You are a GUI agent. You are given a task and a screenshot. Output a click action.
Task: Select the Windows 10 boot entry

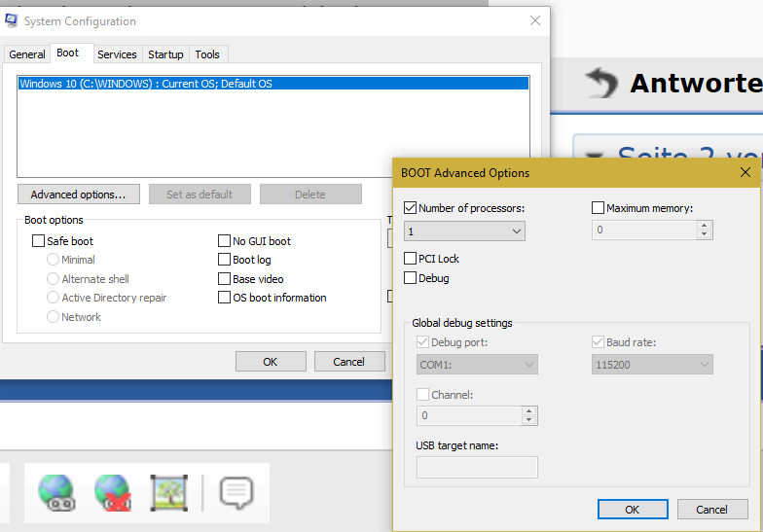273,84
